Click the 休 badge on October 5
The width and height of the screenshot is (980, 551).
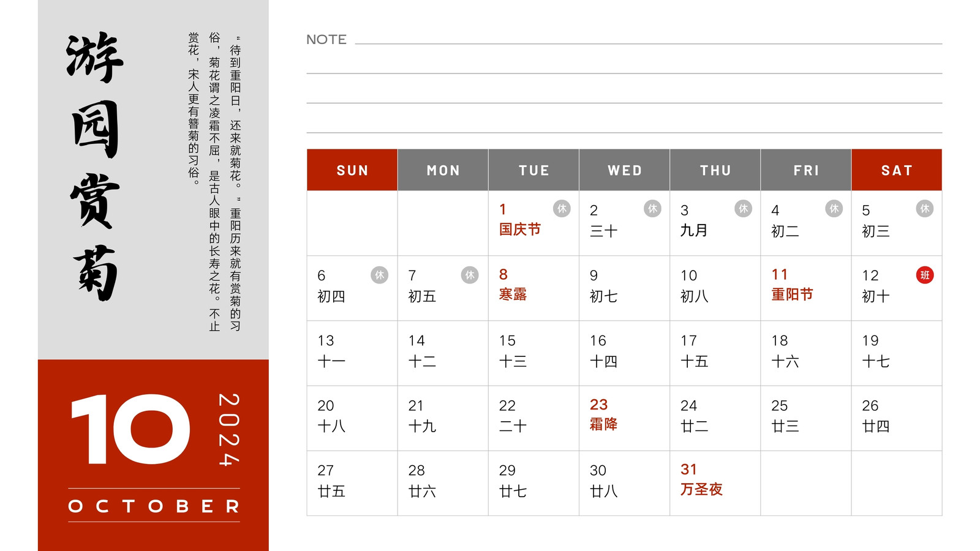(x=925, y=209)
